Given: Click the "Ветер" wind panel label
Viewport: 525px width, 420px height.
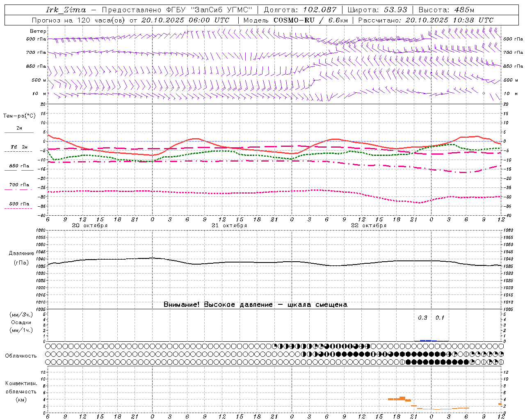Looking at the screenshot, I should [x=38, y=31].
